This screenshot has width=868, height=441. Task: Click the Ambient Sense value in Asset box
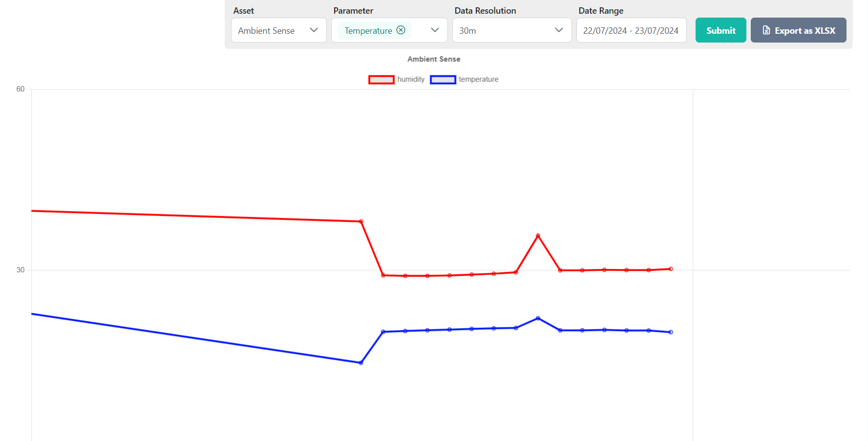point(266,30)
